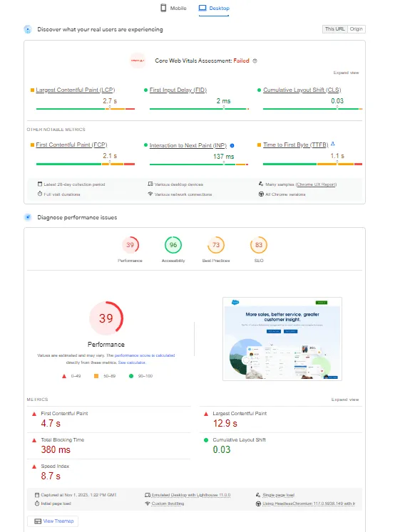The width and height of the screenshot is (410, 532).
Task: Click the calendar icon for collection period
Action: click(x=40, y=184)
